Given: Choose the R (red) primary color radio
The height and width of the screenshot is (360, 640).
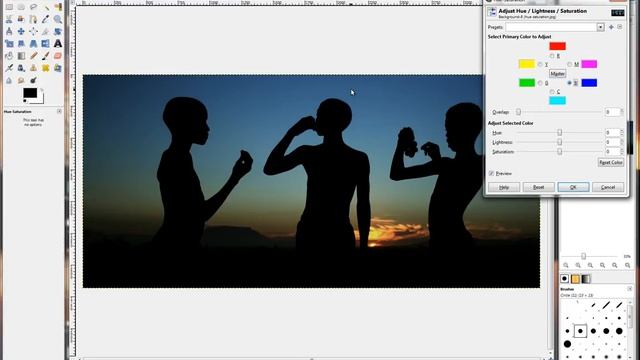Looking at the screenshot, I should (x=552, y=56).
